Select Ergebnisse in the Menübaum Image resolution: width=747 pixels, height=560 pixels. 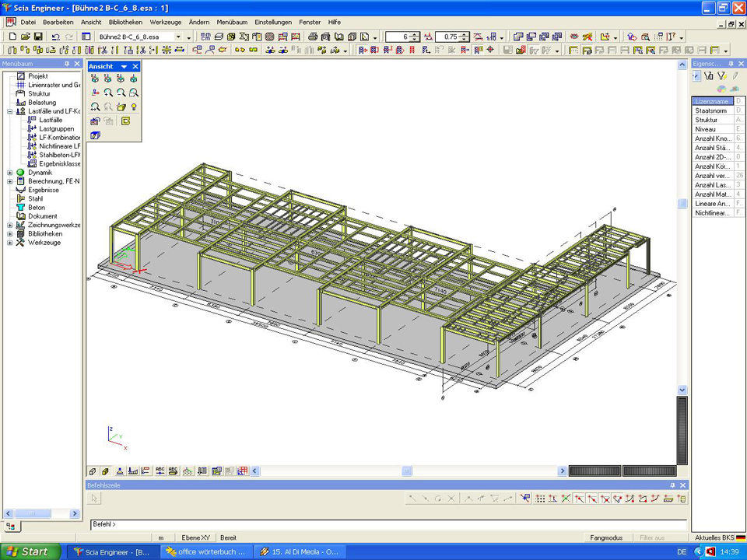pyautogui.click(x=44, y=190)
